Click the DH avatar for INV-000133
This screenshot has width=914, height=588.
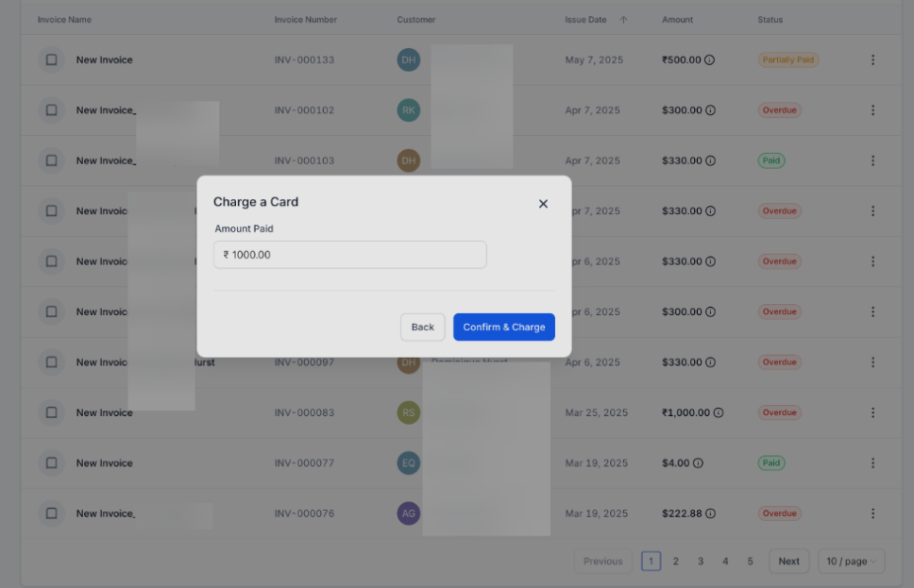(408, 60)
